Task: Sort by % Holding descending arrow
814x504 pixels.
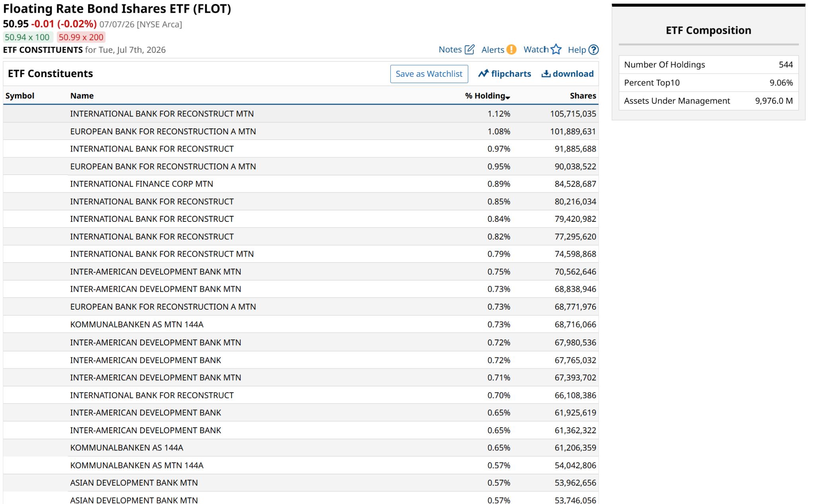Action: click(508, 97)
